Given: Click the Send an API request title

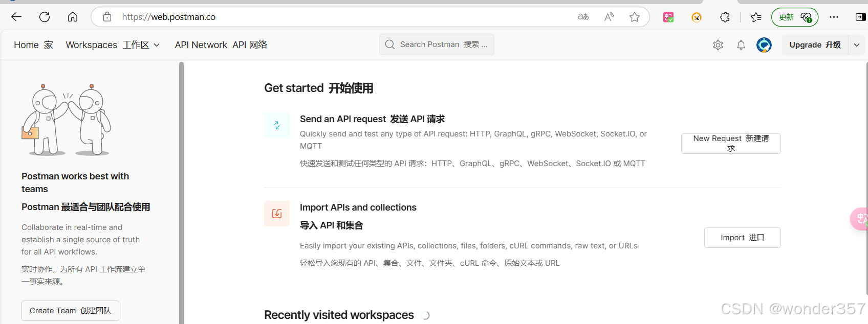Looking at the screenshot, I should 372,119.
